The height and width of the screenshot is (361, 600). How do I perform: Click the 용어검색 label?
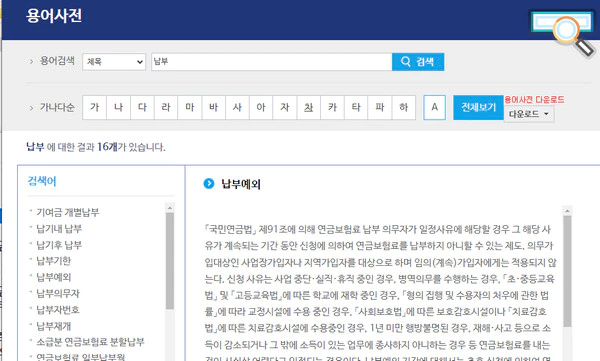[x=57, y=61]
